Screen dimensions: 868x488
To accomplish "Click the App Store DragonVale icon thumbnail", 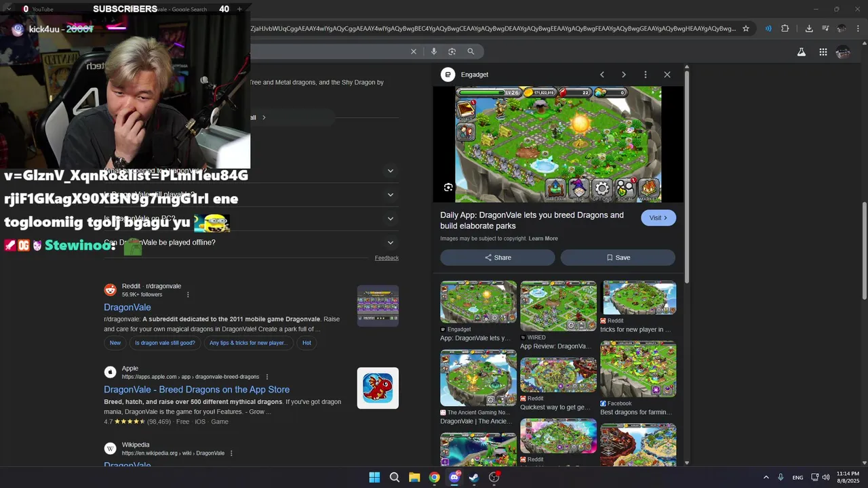I will point(378,388).
